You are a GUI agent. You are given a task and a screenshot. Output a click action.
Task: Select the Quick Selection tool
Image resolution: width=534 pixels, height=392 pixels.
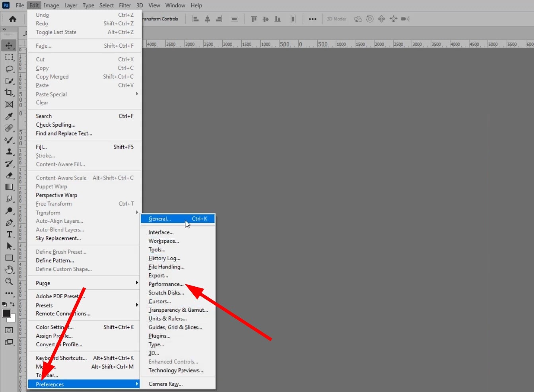[9, 81]
